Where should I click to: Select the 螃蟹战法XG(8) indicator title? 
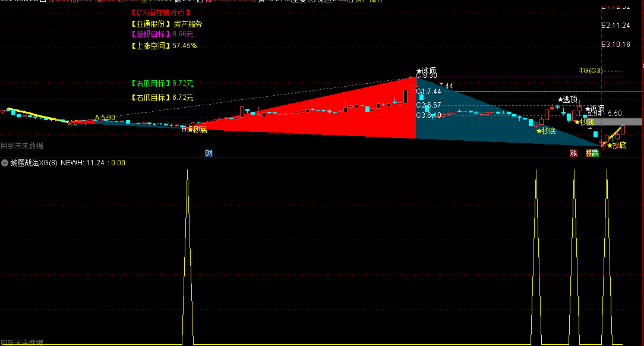pos(34,163)
